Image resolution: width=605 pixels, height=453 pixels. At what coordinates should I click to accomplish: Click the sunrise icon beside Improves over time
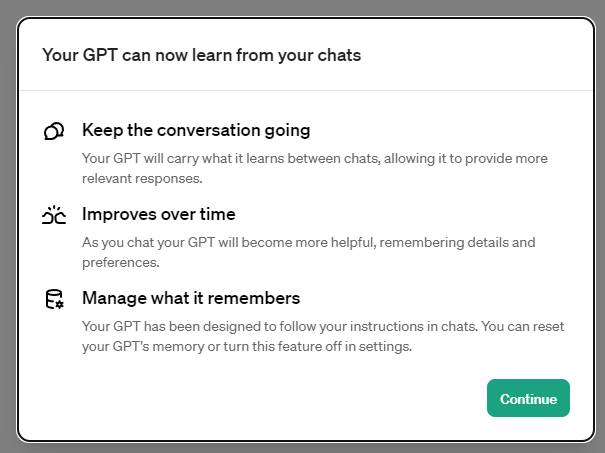click(x=54, y=215)
